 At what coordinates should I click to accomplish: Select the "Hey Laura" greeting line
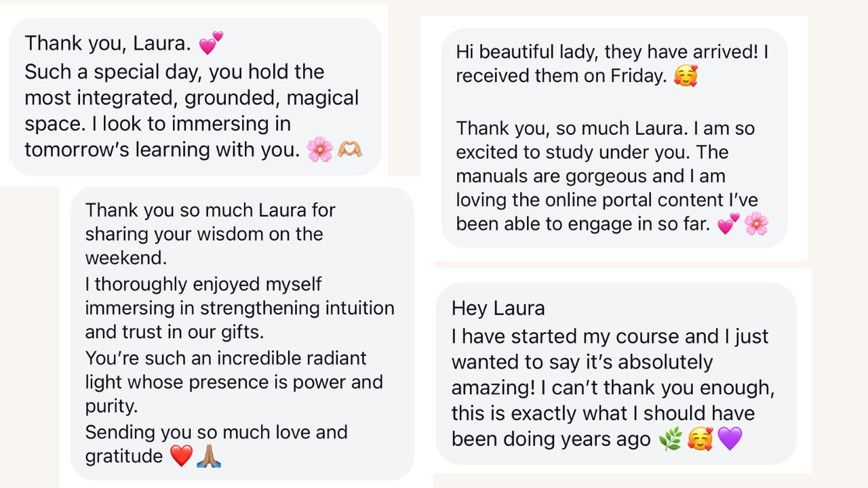pos(498,308)
